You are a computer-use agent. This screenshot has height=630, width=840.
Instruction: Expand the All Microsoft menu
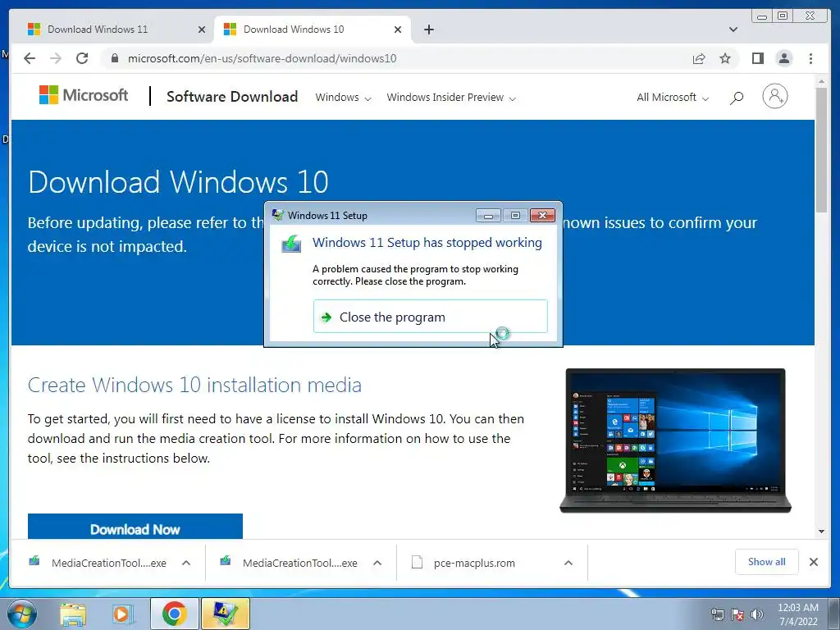(673, 98)
